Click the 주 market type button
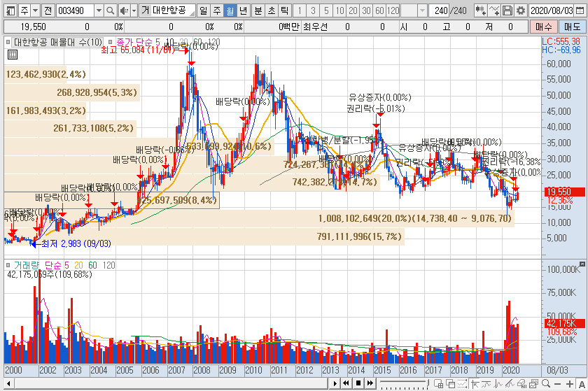Image resolution: width=588 pixels, height=391 pixels. click(x=24, y=10)
